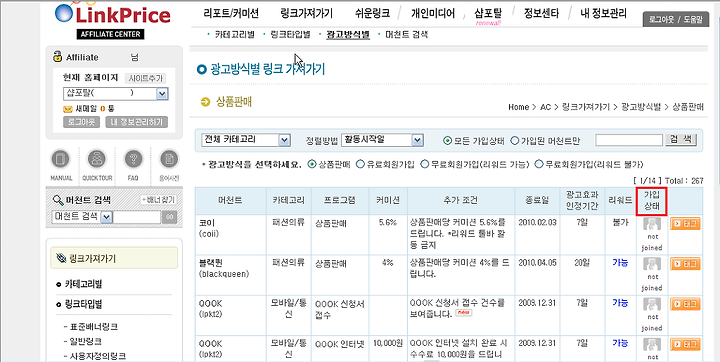
Task: Open the 쉬운링크 top menu
Action: tap(372, 14)
